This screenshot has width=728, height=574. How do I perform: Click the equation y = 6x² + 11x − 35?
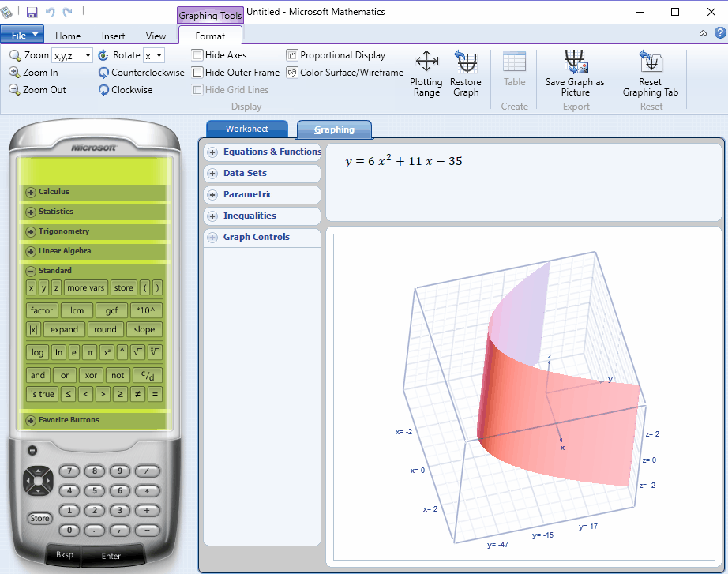click(404, 161)
